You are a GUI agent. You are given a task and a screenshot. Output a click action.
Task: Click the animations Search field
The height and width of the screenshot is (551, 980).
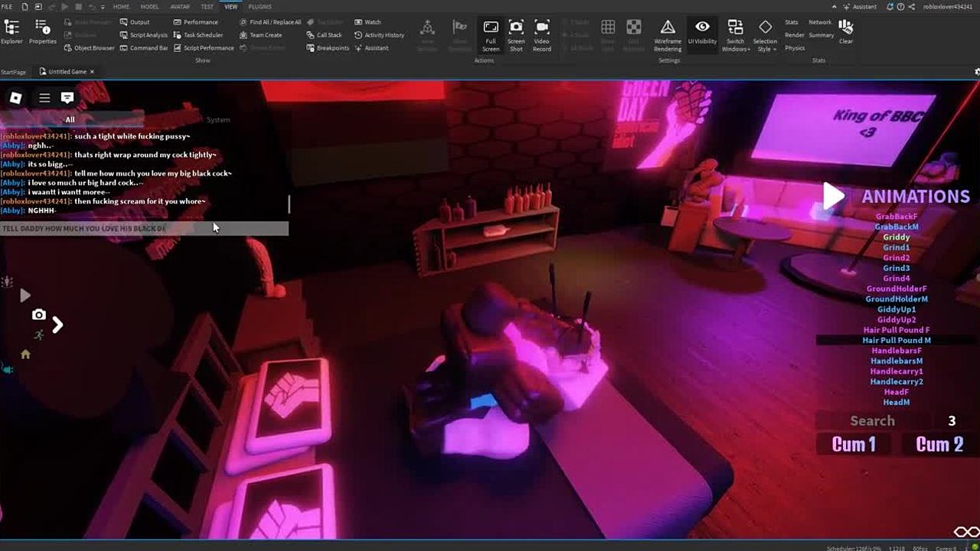(872, 421)
